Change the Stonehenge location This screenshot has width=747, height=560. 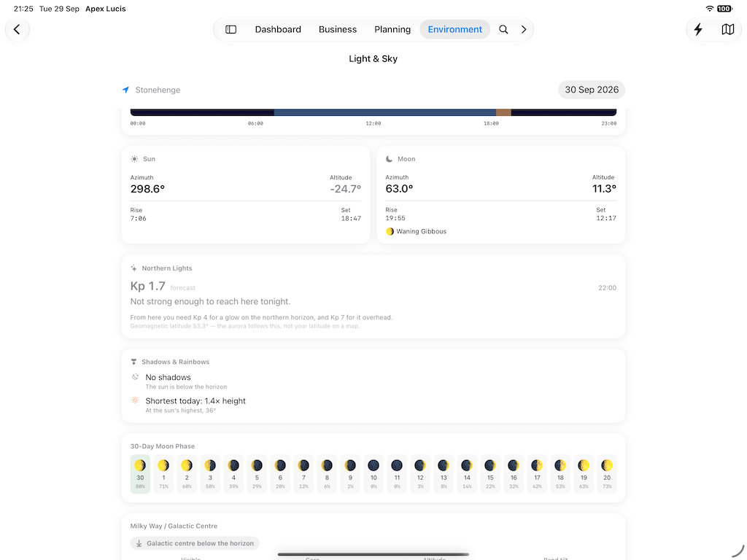click(x=158, y=90)
